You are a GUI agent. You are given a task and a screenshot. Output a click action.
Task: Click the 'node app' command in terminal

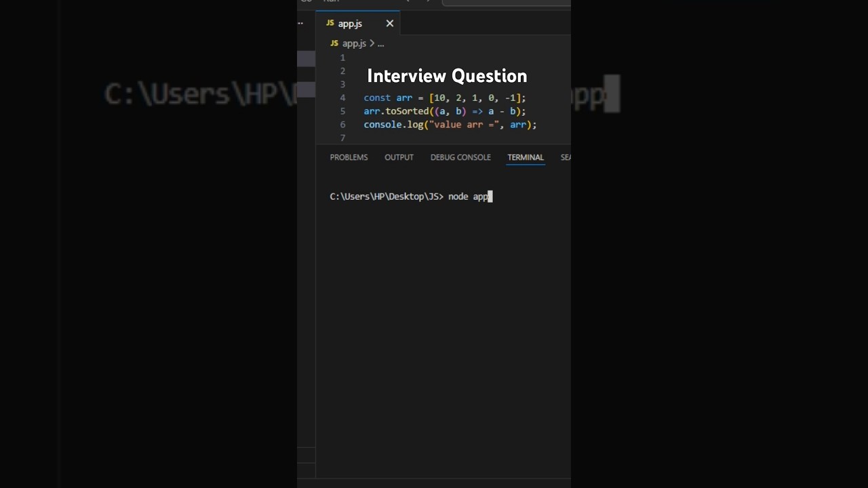click(x=468, y=197)
